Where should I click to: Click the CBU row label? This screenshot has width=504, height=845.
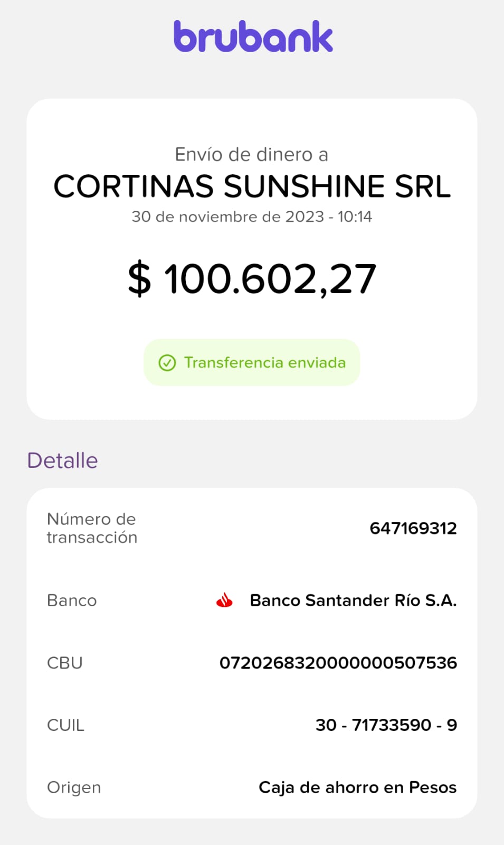(65, 663)
